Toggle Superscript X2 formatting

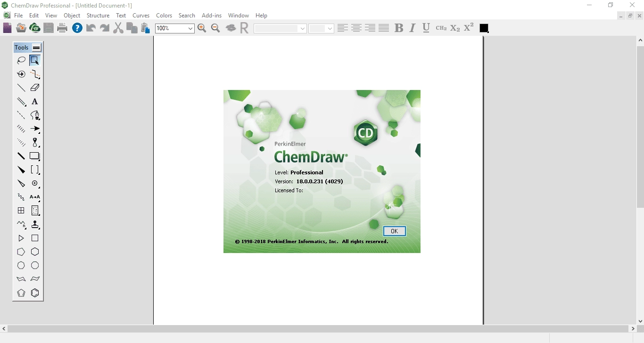(469, 28)
